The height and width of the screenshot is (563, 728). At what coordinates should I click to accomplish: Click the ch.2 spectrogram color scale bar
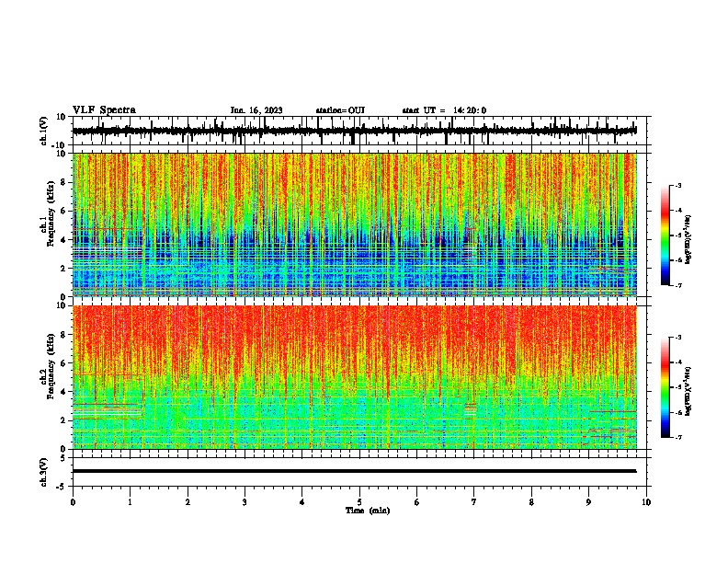click(665, 387)
